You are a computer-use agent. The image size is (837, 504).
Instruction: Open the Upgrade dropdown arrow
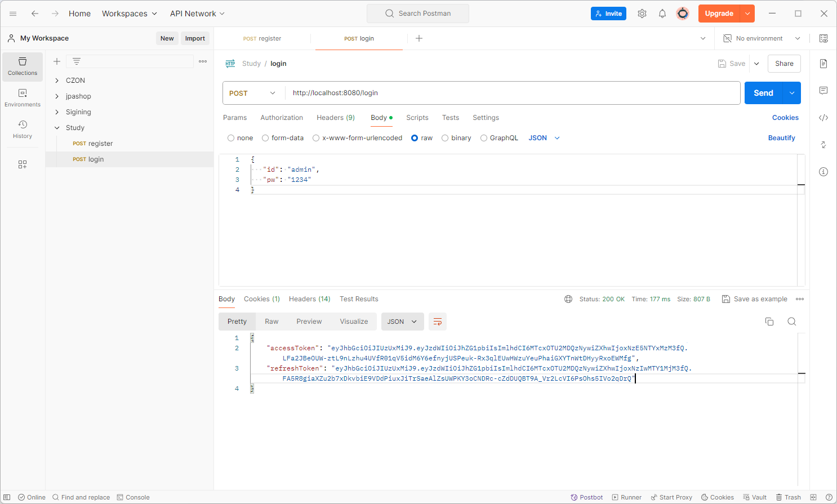point(747,14)
